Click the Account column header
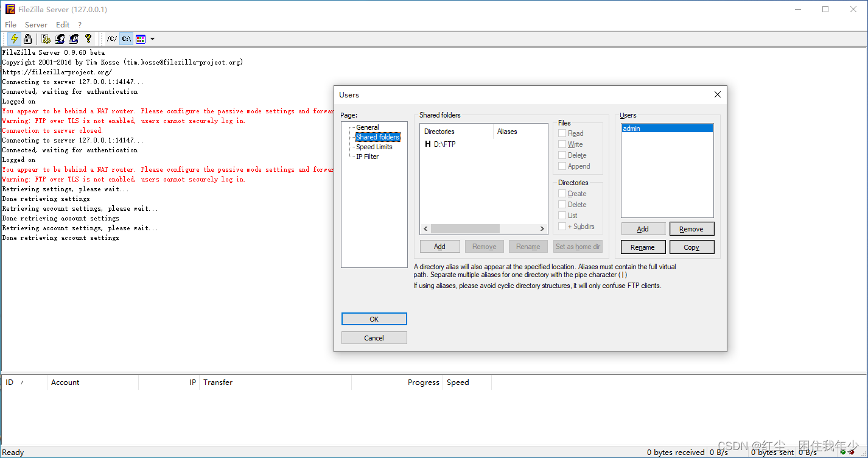Image resolution: width=868 pixels, height=458 pixels. 93,382
